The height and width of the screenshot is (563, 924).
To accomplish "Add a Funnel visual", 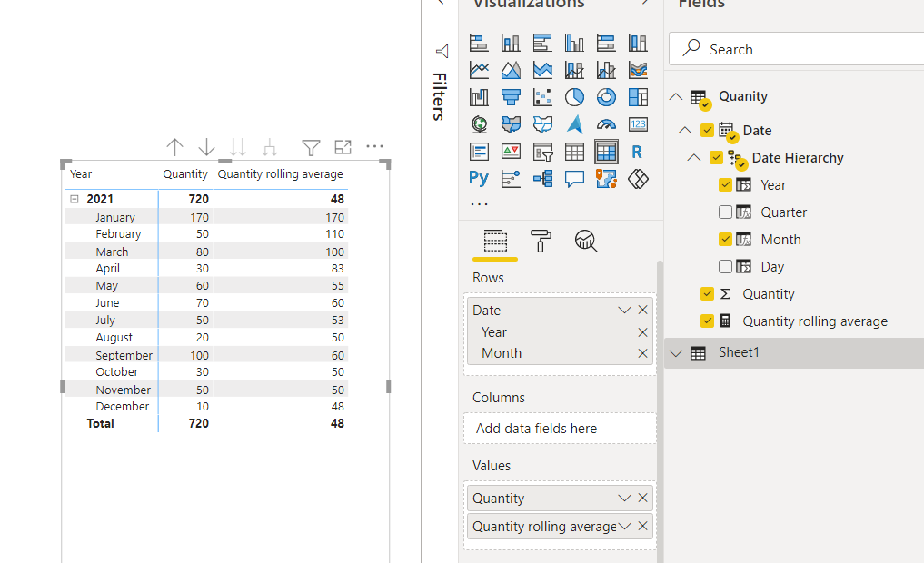I will tap(511, 97).
